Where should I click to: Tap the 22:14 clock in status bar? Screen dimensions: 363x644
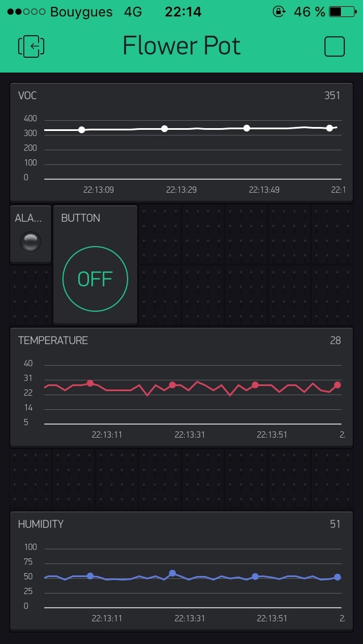coord(183,11)
